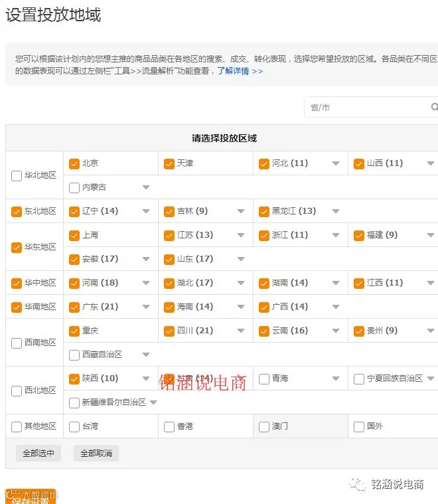Screen dimensions: 438x504
Task: Click the 全部取消 button
Action: pos(96,454)
